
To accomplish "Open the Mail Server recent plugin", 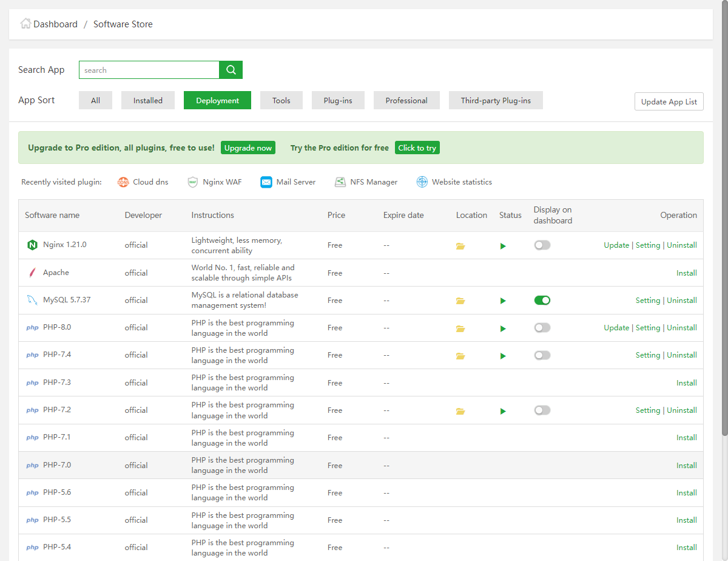I will (288, 182).
